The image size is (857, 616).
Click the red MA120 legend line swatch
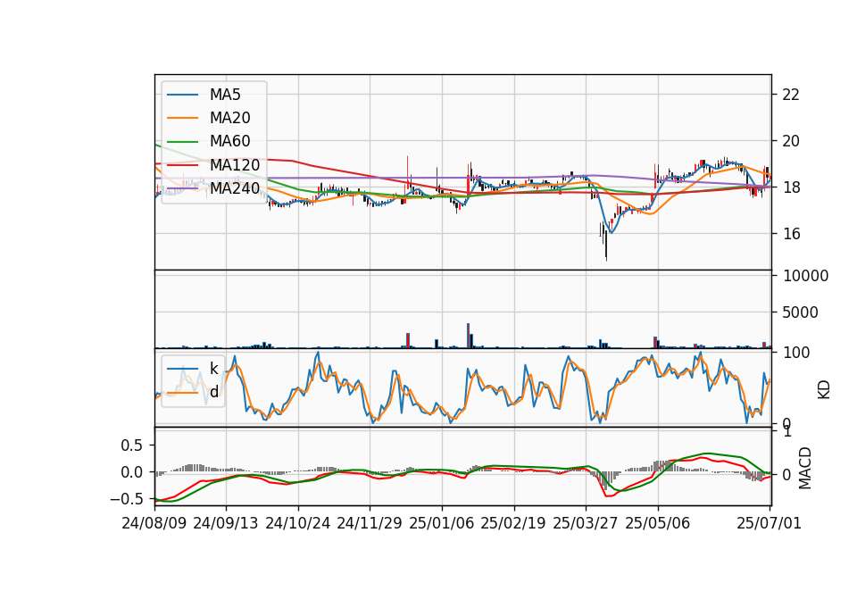182,165
